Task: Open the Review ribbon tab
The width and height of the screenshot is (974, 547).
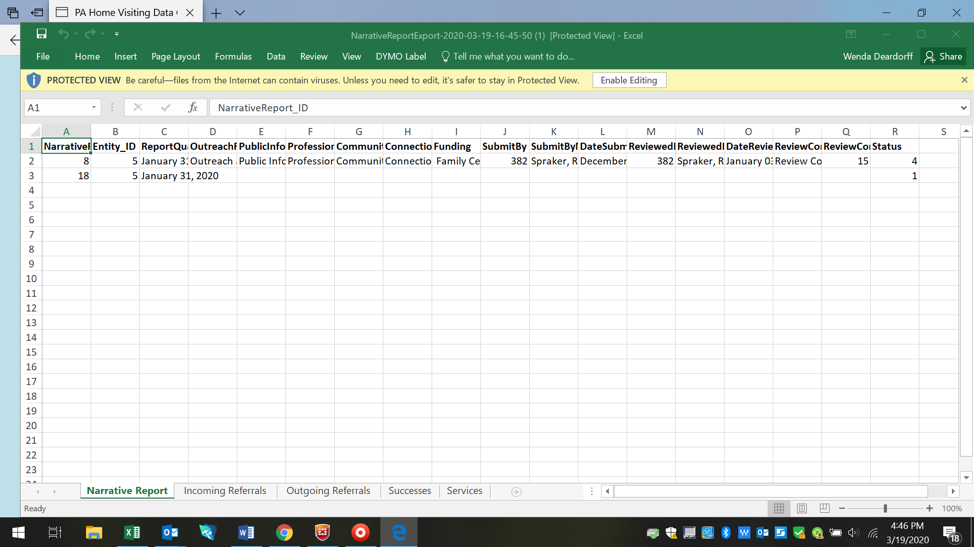Action: [314, 57]
